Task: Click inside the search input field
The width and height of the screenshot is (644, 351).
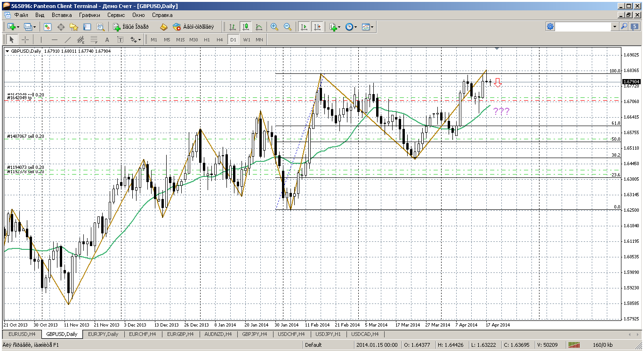Action: pyautogui.click(x=584, y=27)
